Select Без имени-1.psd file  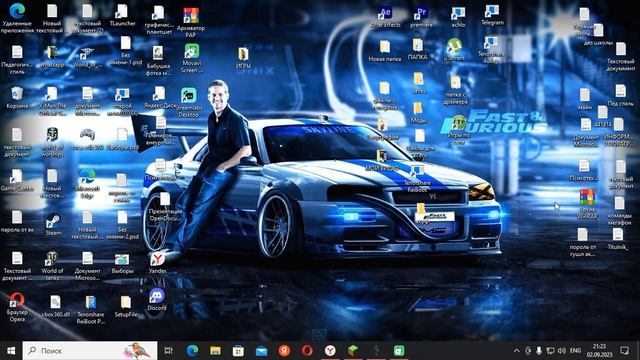(126, 51)
